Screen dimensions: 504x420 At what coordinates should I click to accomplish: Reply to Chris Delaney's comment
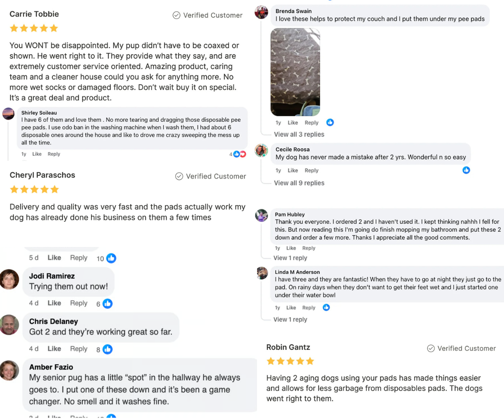[79, 349]
